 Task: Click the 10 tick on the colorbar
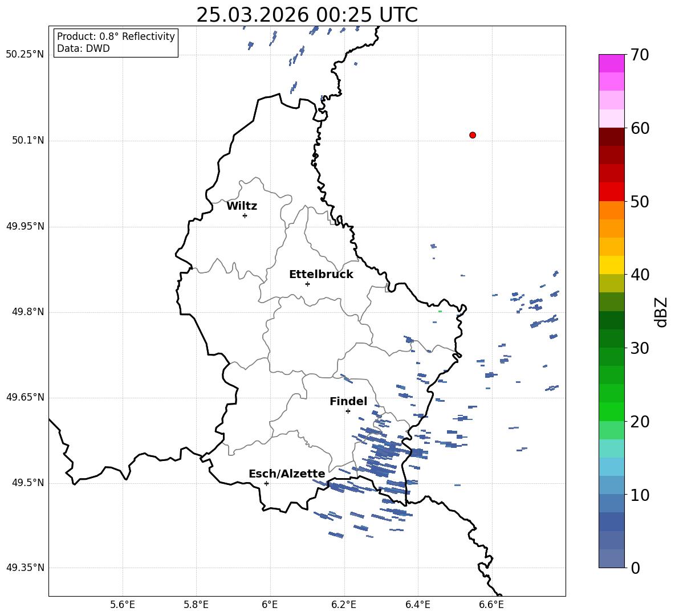(x=639, y=495)
